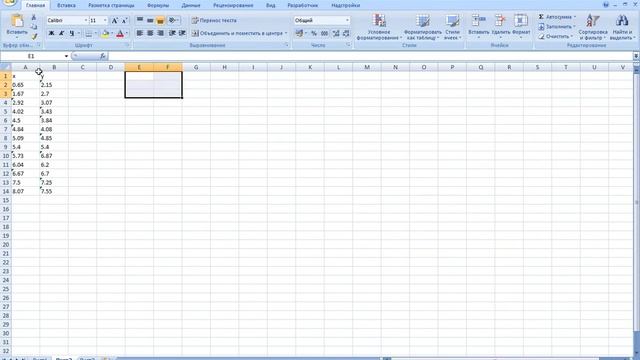The height and width of the screenshot is (360, 640).
Task: Click the insert function fx icon
Action: point(103,56)
